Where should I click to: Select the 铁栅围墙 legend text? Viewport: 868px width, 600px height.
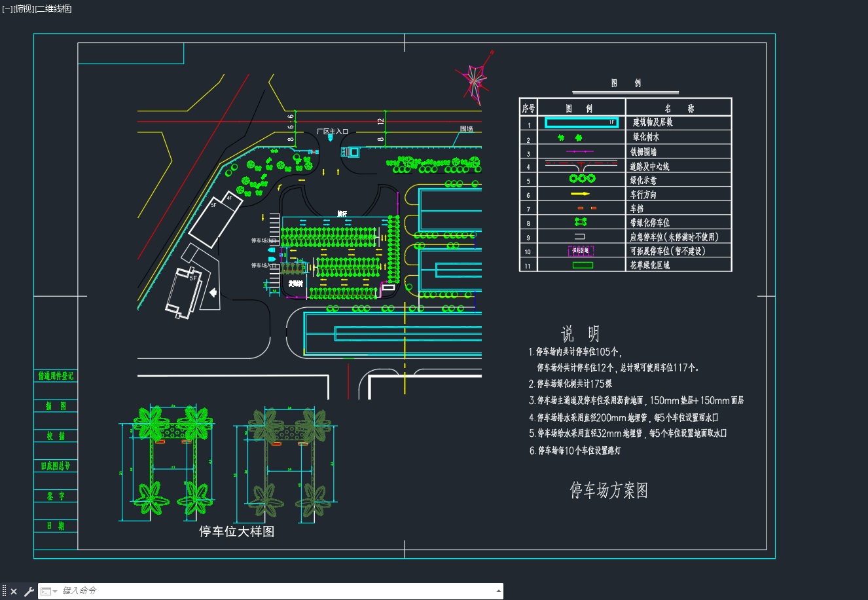643,151
